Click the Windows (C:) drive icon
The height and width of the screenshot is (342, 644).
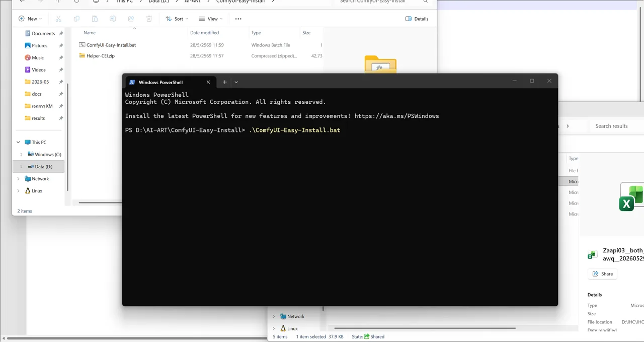pos(31,154)
